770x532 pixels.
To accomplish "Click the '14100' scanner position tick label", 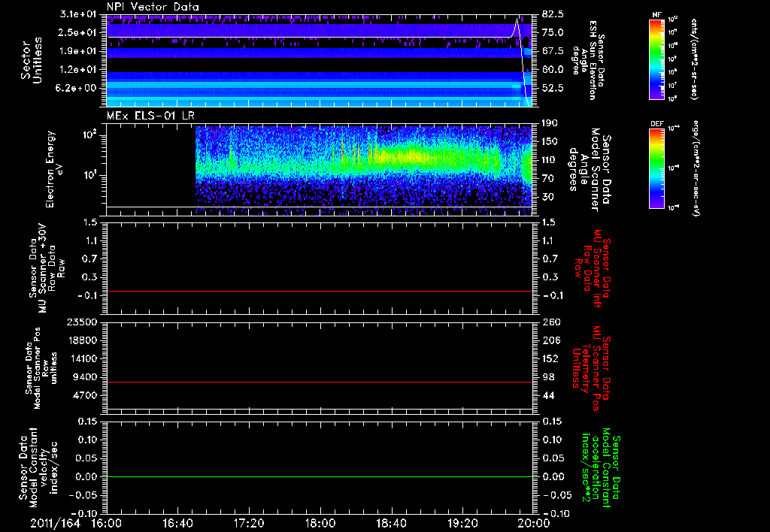I will pos(83,358).
